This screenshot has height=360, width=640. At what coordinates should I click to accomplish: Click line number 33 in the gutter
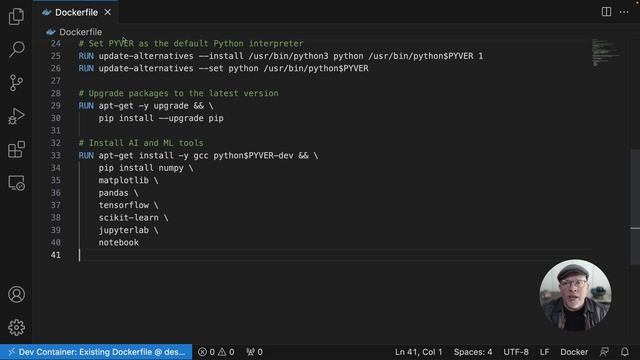tap(56, 156)
